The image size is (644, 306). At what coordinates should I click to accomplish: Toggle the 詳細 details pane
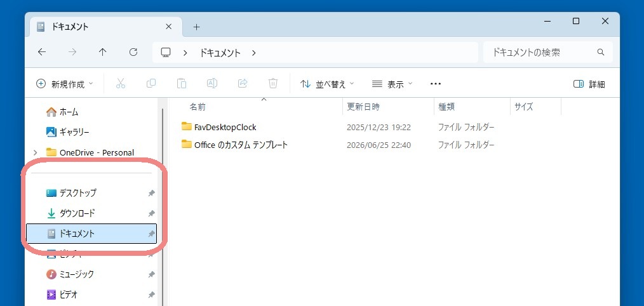click(x=589, y=84)
